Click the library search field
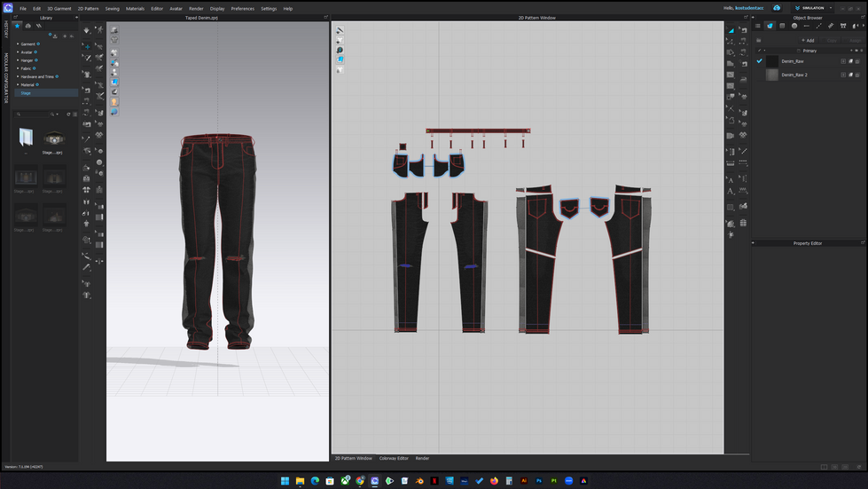 [32, 114]
